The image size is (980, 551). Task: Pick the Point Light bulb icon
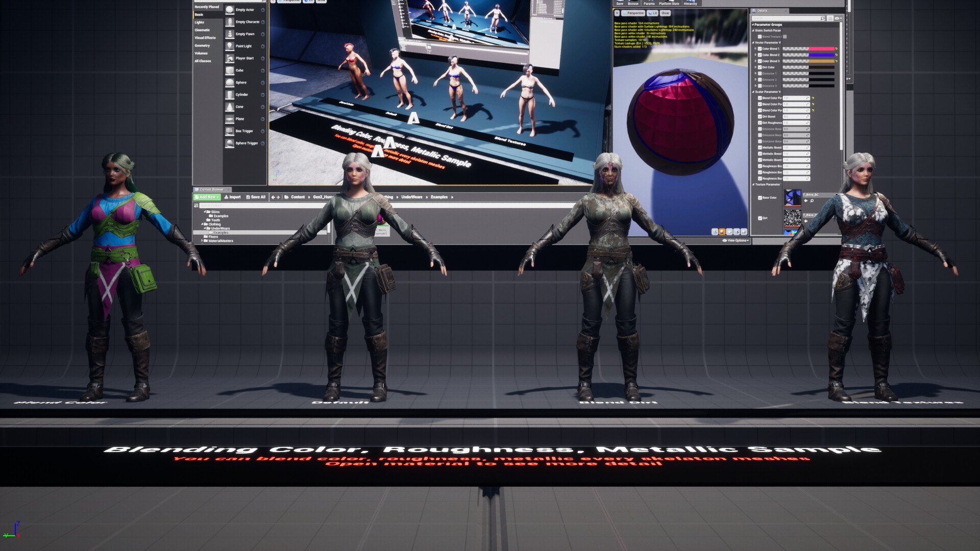230,46
